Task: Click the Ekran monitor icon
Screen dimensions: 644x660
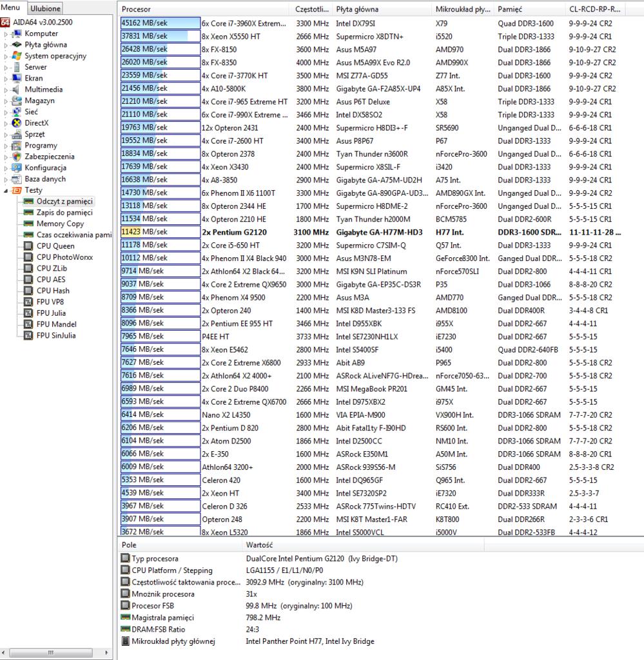Action: coord(17,78)
